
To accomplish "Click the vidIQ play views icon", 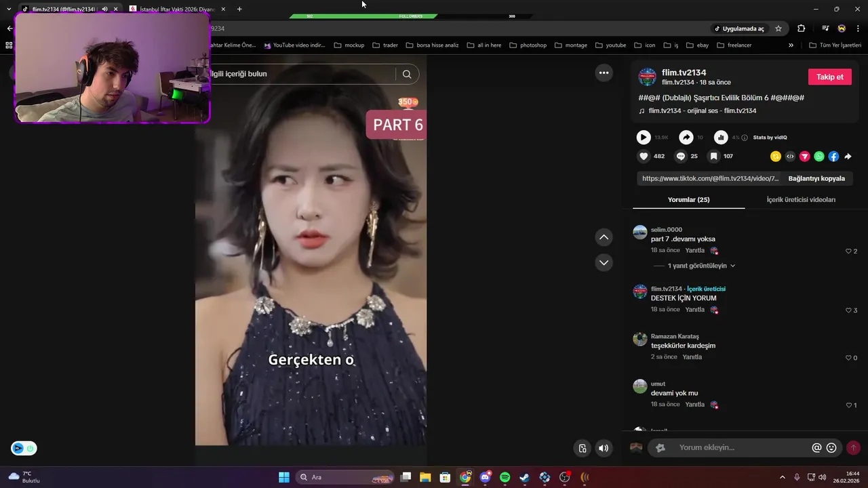I will pos(644,138).
